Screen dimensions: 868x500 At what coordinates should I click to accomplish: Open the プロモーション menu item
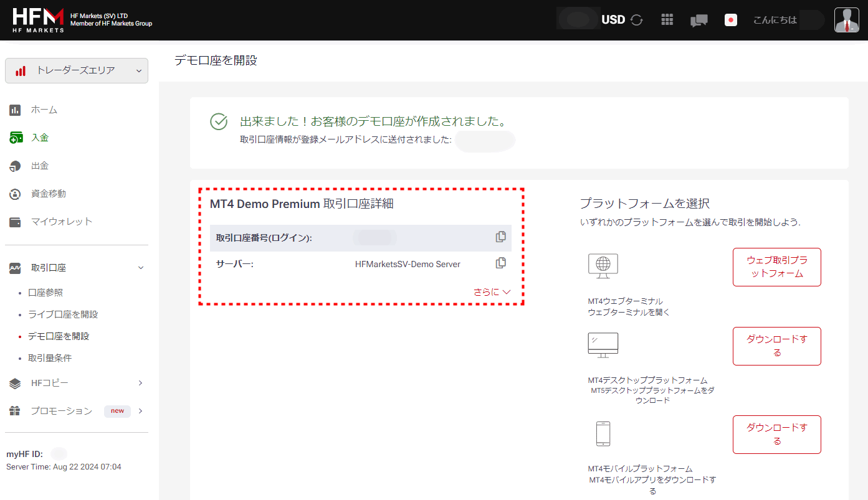[x=62, y=411]
